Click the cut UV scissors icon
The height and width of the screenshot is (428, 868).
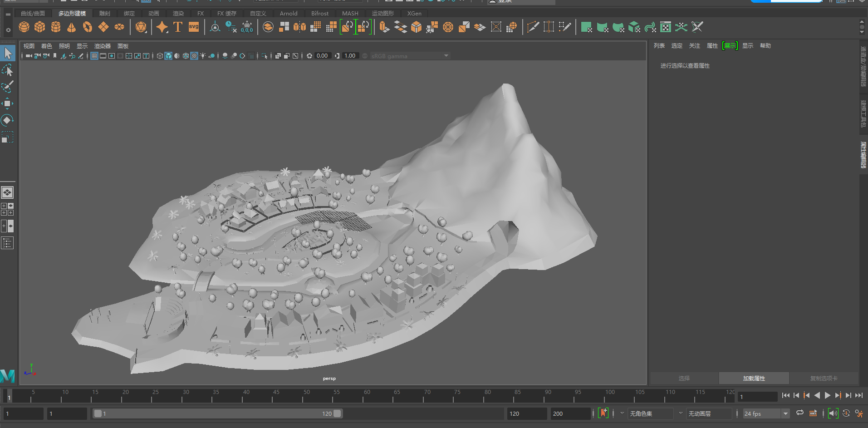697,27
